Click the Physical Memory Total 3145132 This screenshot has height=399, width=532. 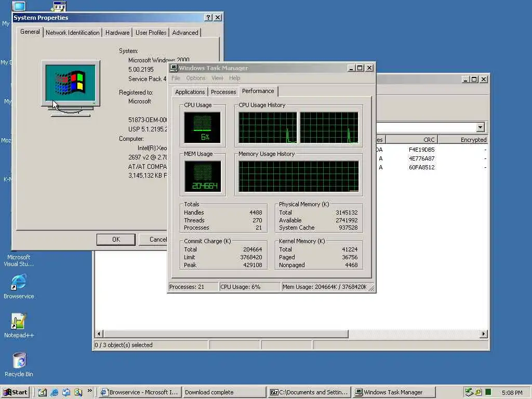point(347,212)
